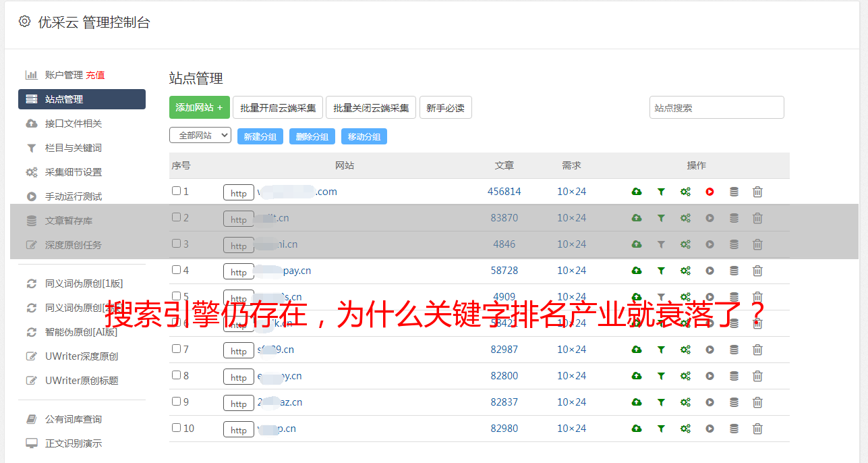Open 账户管理 in the sidebar
Viewport: 868px width, 463px height.
click(x=64, y=75)
